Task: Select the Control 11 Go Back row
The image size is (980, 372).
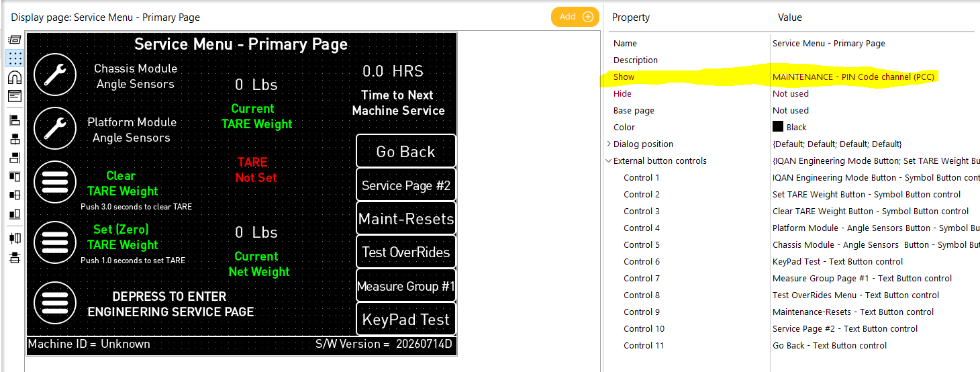Action: [792, 345]
